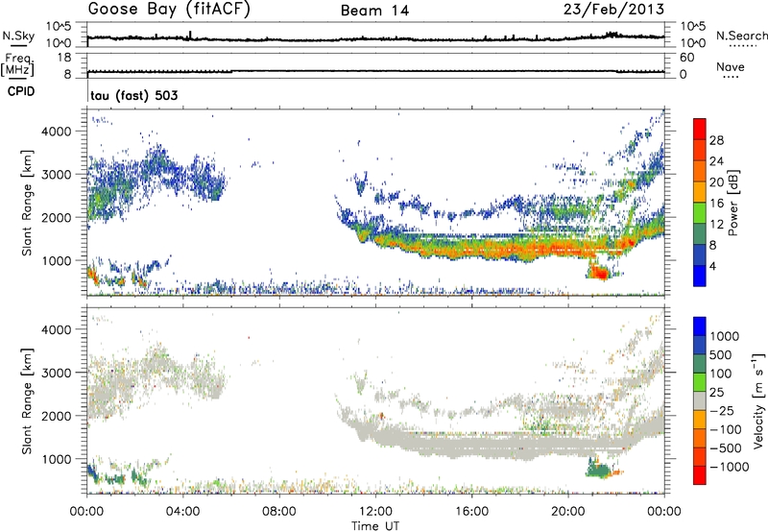Pick the gray segment of the Velocity color bar
The image size is (768, 532).
[x=700, y=400]
